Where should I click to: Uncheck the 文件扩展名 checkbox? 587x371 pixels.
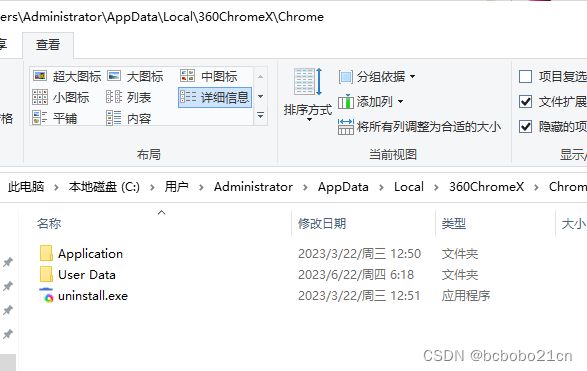click(x=525, y=101)
